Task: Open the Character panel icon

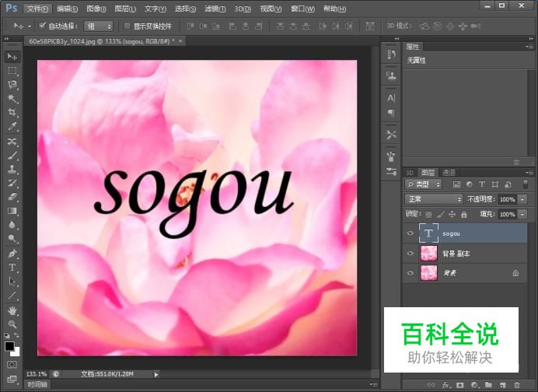Action: coord(391,98)
